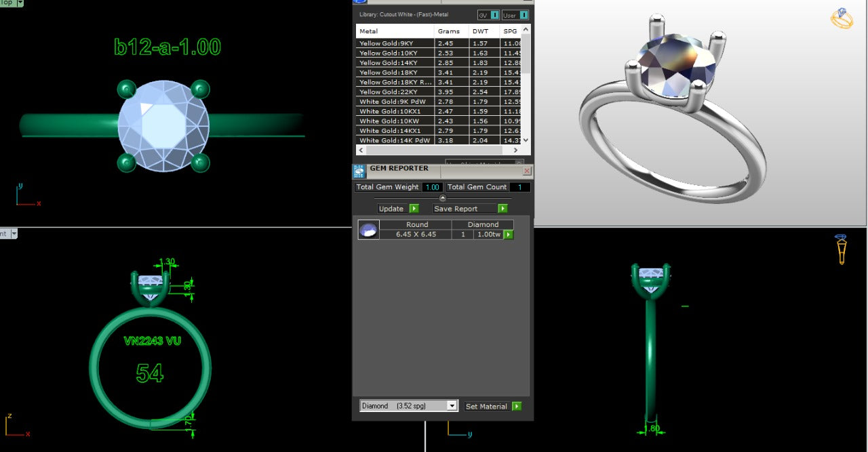Click the Gem Reporter panel icon

(x=359, y=171)
